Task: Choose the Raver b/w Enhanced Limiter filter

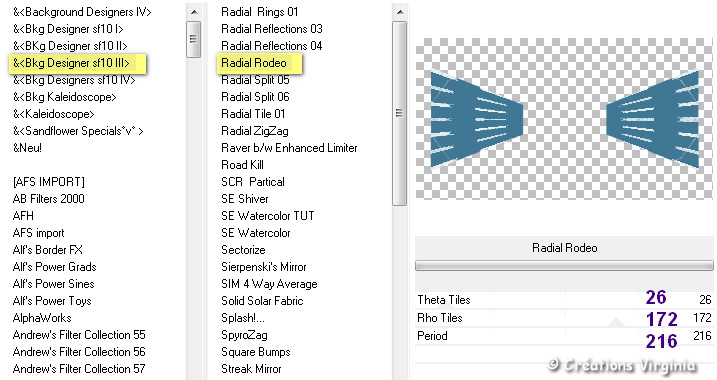Action: click(x=289, y=148)
